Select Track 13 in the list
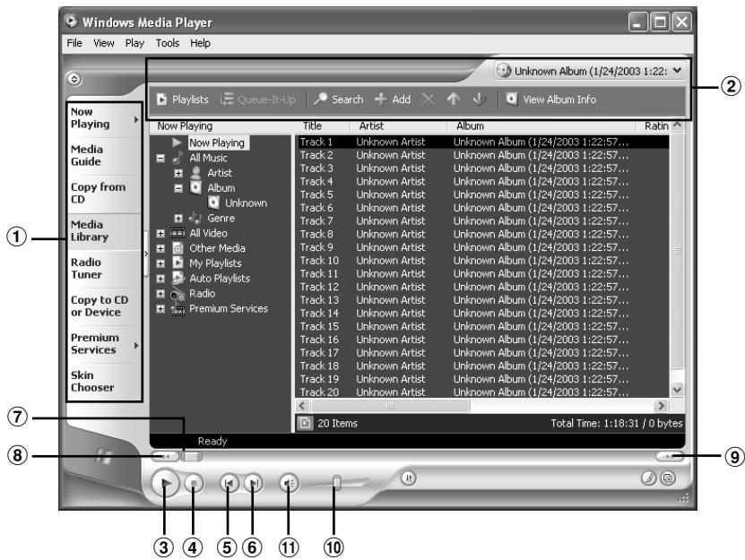745x560 pixels. [x=482, y=300]
